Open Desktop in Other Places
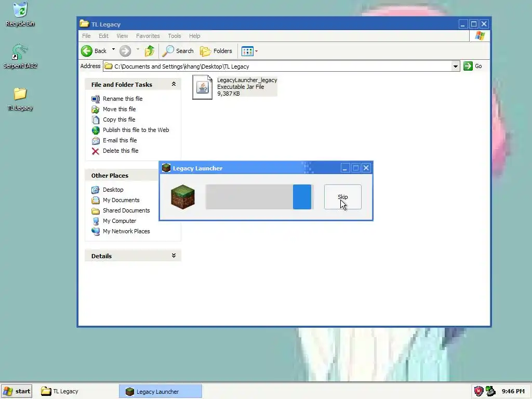532x399 pixels. pyautogui.click(x=113, y=190)
